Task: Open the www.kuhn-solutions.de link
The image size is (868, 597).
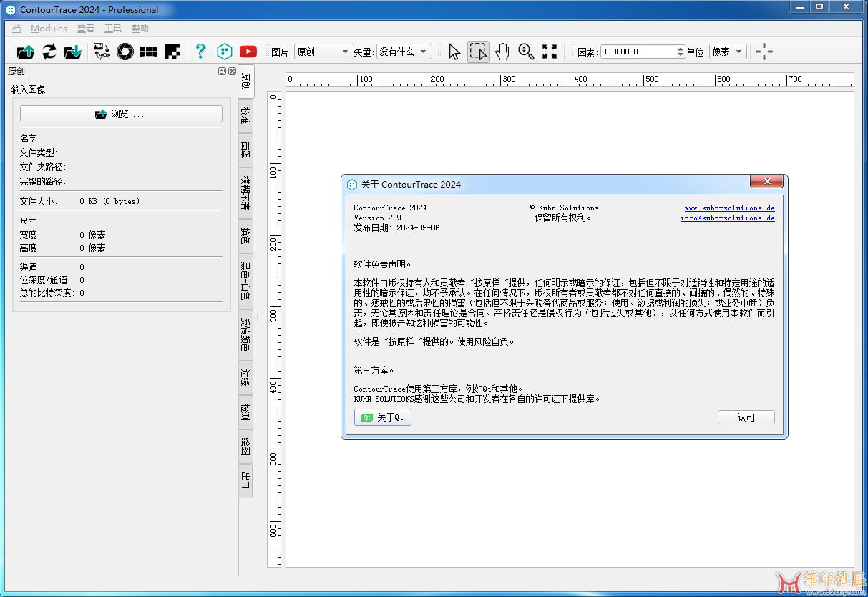Action: [x=729, y=208]
